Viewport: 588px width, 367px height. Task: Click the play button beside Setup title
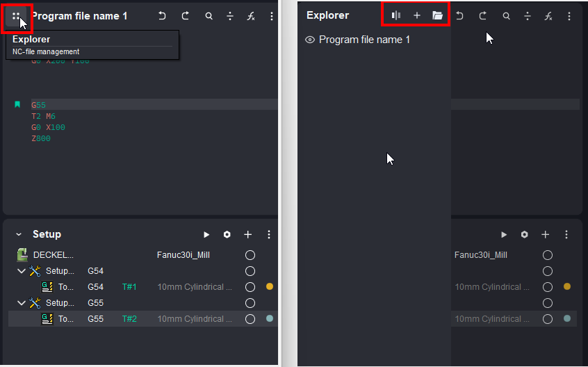point(206,235)
